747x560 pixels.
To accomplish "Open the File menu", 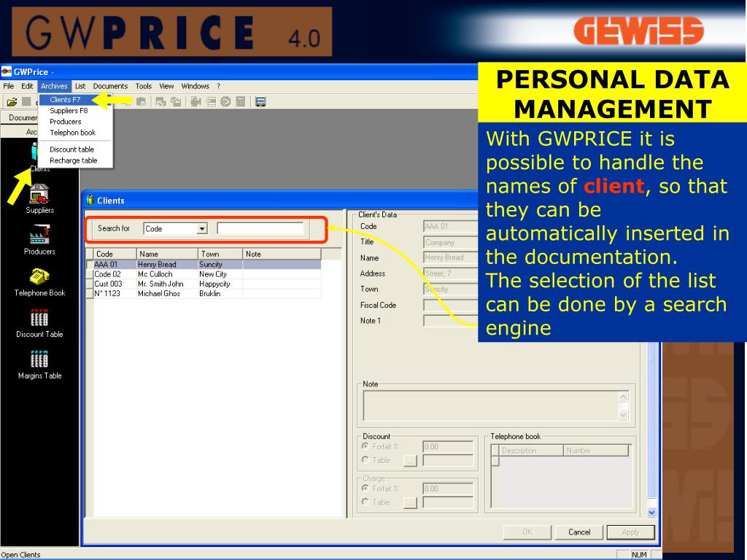I will pos(9,86).
